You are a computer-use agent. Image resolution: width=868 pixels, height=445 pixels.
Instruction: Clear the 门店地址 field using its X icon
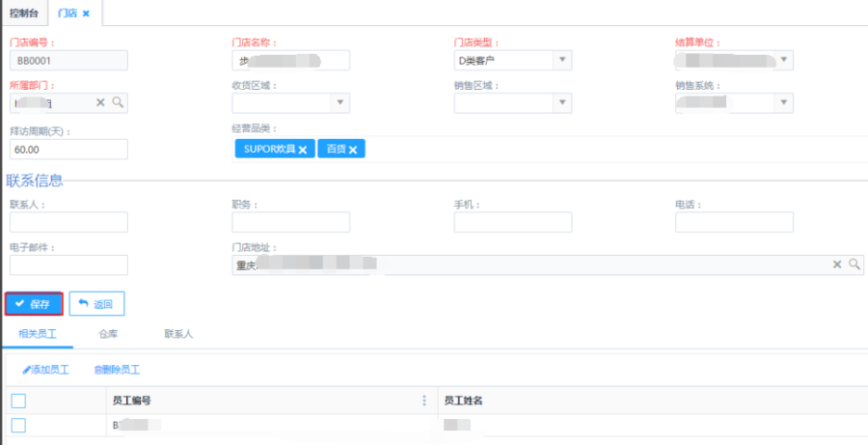pos(837,264)
